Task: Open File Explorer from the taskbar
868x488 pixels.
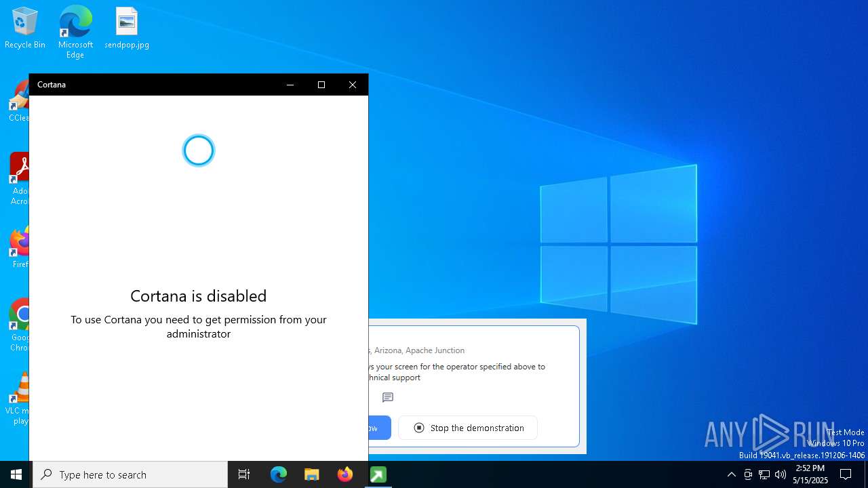Action: 312,474
